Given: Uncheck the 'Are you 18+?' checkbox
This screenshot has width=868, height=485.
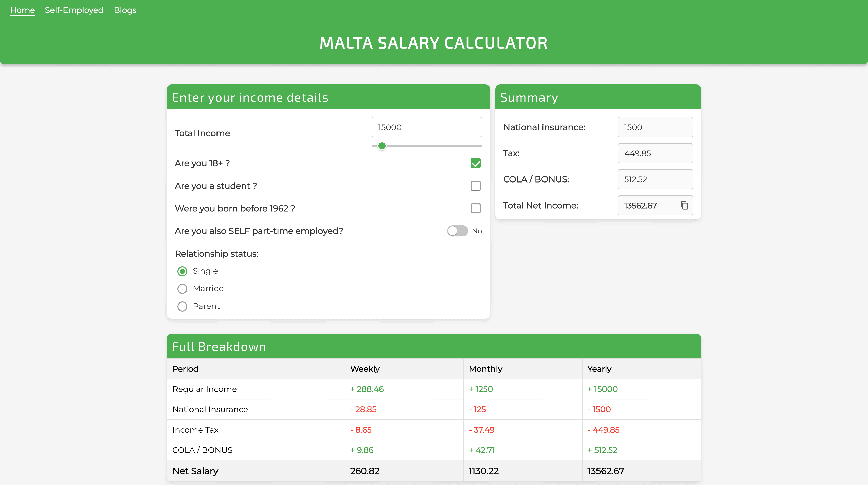Looking at the screenshot, I should 475,163.
